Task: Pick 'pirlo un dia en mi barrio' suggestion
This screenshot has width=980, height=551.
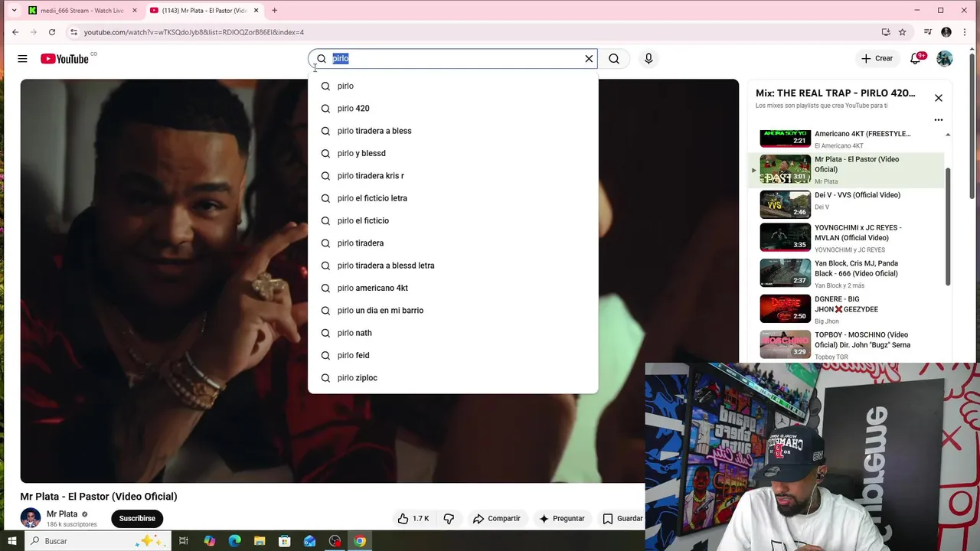Action: point(452,311)
